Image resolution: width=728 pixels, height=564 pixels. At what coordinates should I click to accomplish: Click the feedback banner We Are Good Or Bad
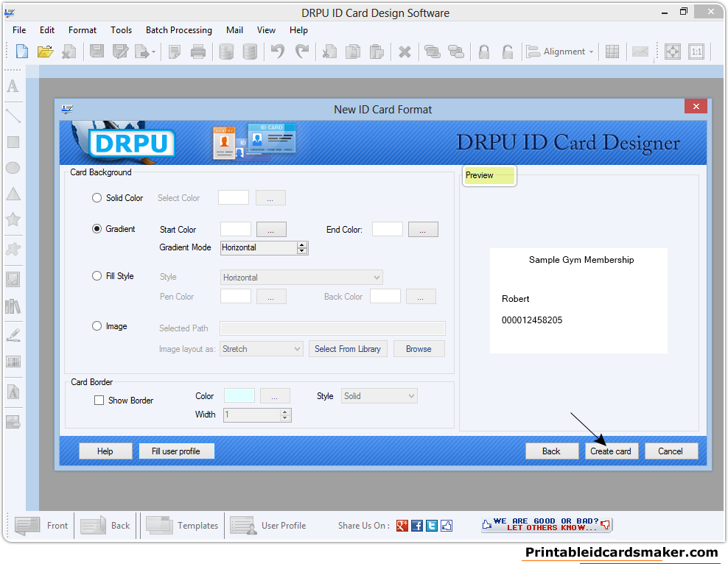tap(547, 524)
